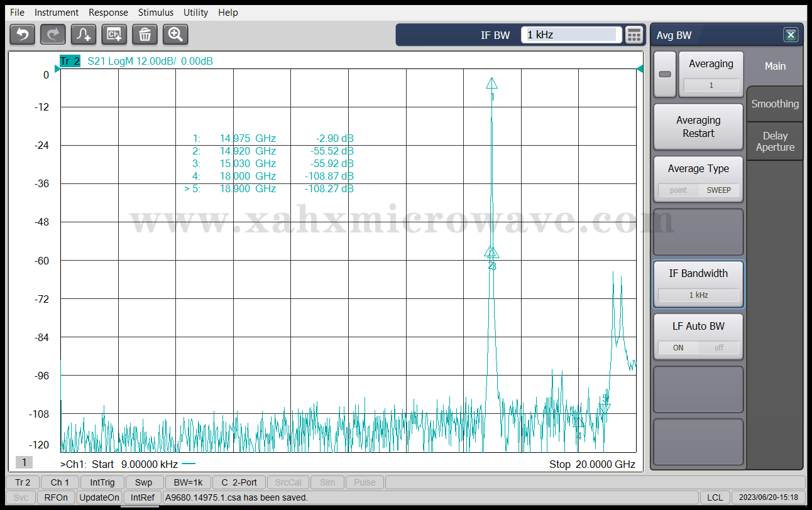Image resolution: width=812 pixels, height=510 pixels.
Task: Switch to the Delay Aperture tab
Action: 775,141
